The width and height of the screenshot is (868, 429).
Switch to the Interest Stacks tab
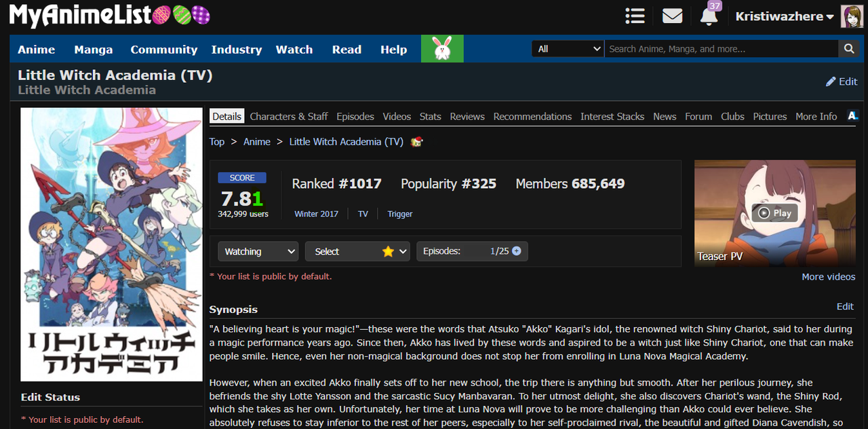(x=612, y=116)
